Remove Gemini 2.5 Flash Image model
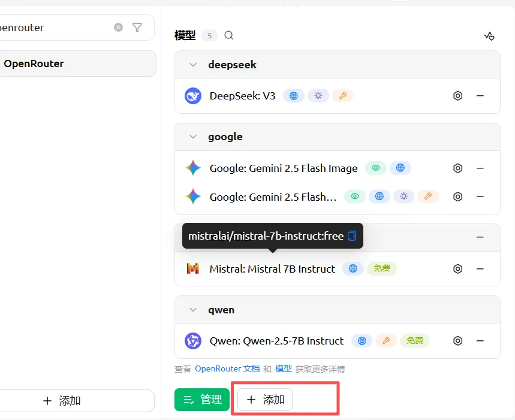The height and width of the screenshot is (420, 515). pyautogui.click(x=480, y=168)
